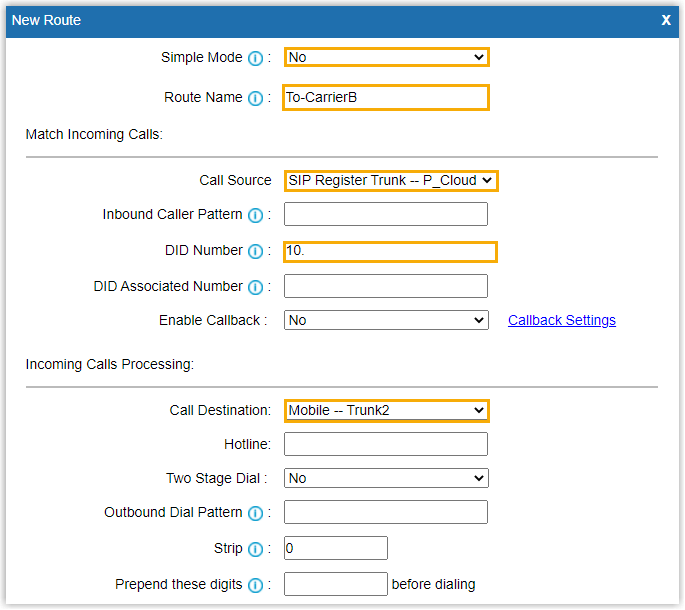Open the Two Stage Dial dropdown

386,478
